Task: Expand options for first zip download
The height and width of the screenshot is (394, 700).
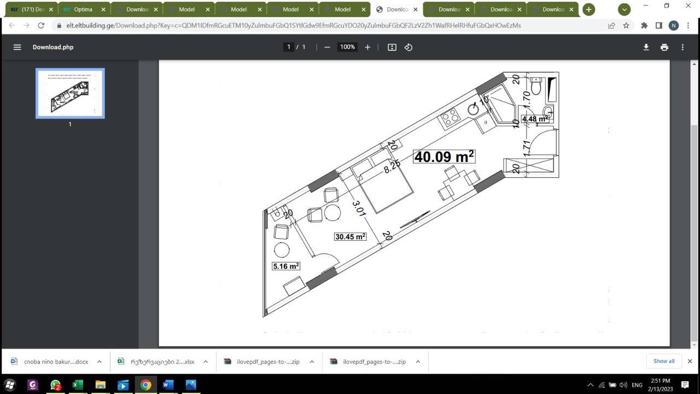Action: click(312, 361)
